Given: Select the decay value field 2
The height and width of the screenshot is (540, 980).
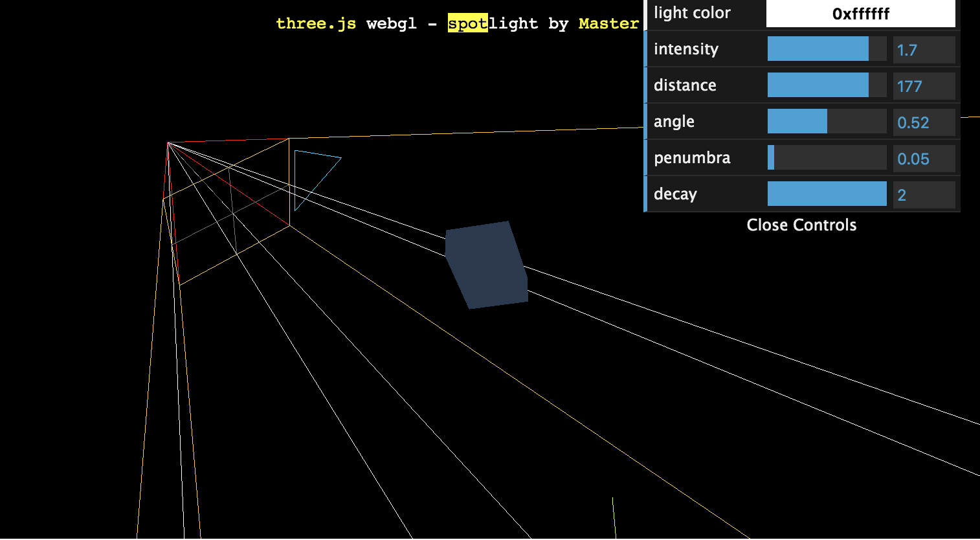Looking at the screenshot, I should point(924,195).
